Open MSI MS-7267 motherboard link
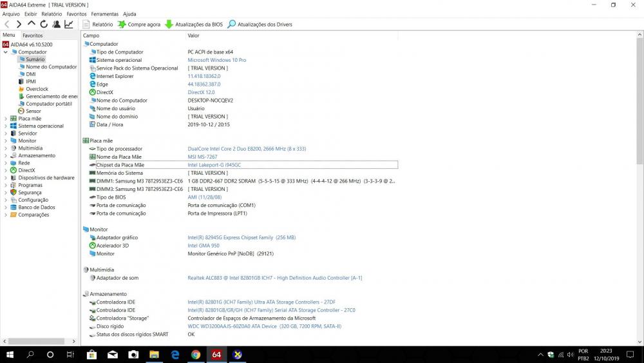The height and width of the screenshot is (363, 644). [x=202, y=157]
